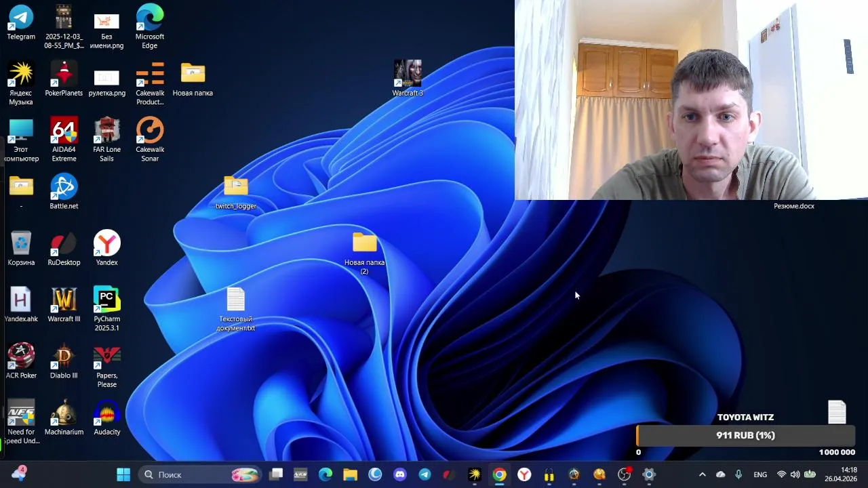Select the Audacity desktop shortcut

[106, 418]
